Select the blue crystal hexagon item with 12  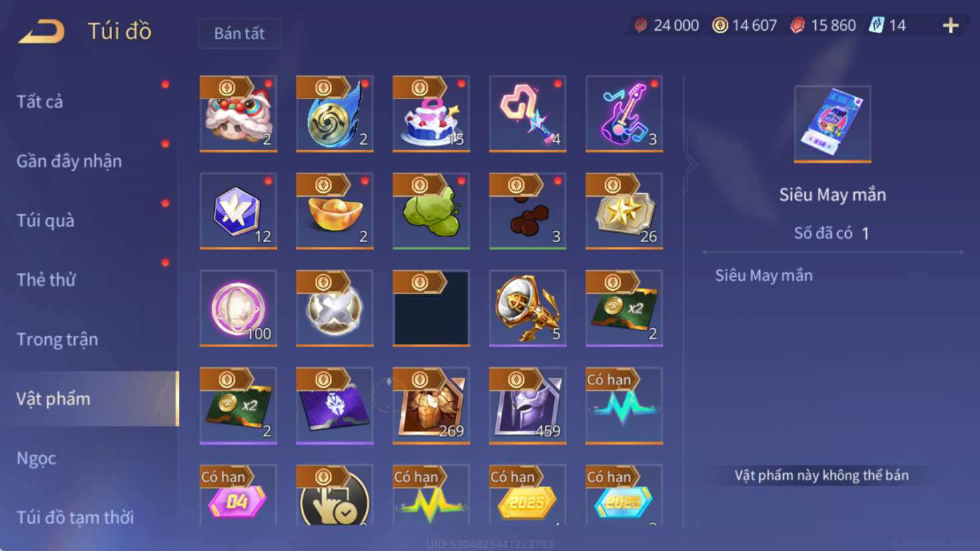pyautogui.click(x=238, y=211)
